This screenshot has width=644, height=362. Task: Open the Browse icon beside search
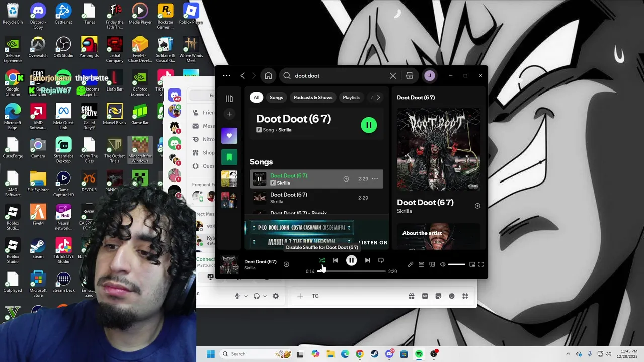pos(410,76)
